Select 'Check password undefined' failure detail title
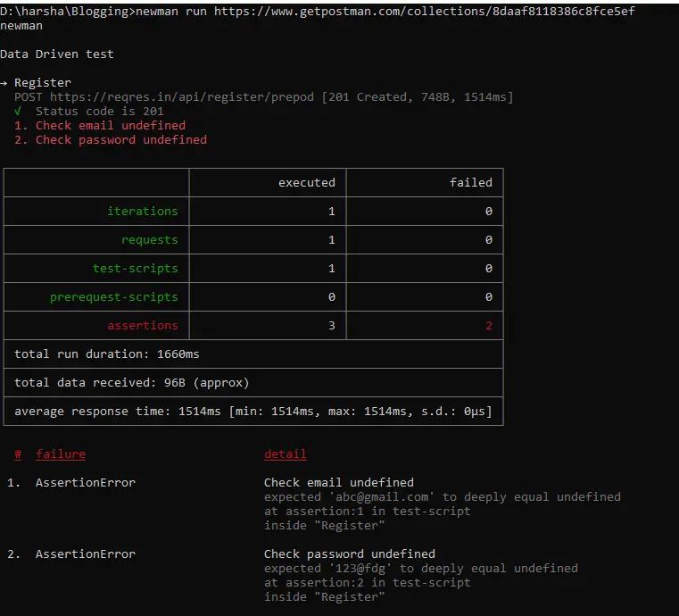The width and height of the screenshot is (679, 616). (x=350, y=554)
